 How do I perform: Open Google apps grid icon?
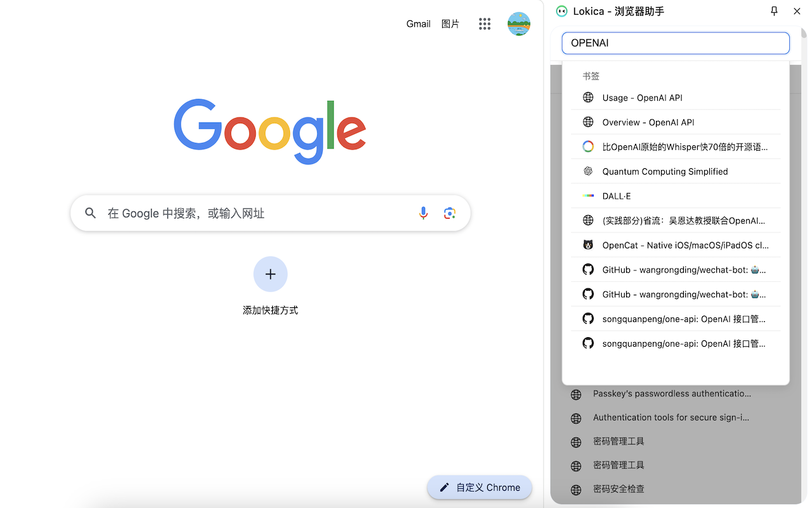[x=485, y=24]
